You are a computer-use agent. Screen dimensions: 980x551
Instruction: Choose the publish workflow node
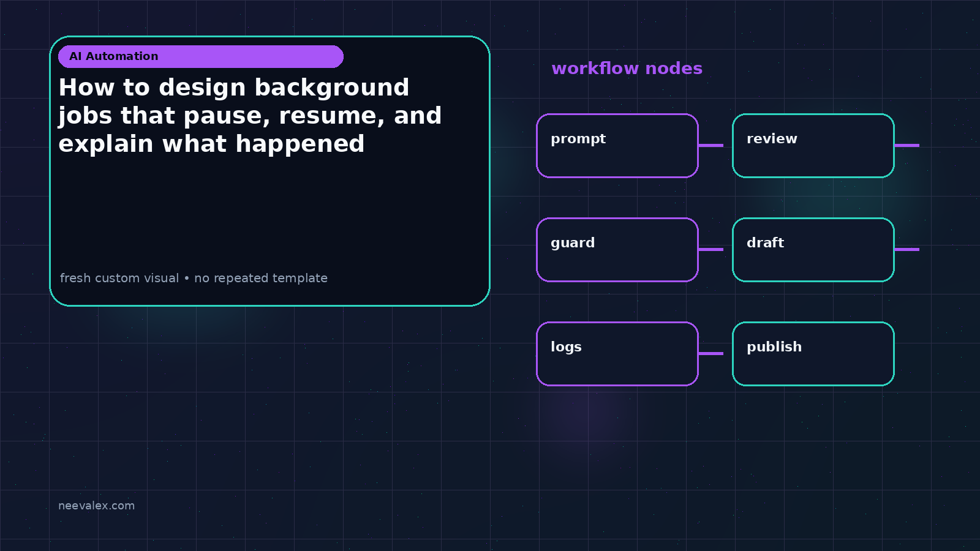point(813,354)
